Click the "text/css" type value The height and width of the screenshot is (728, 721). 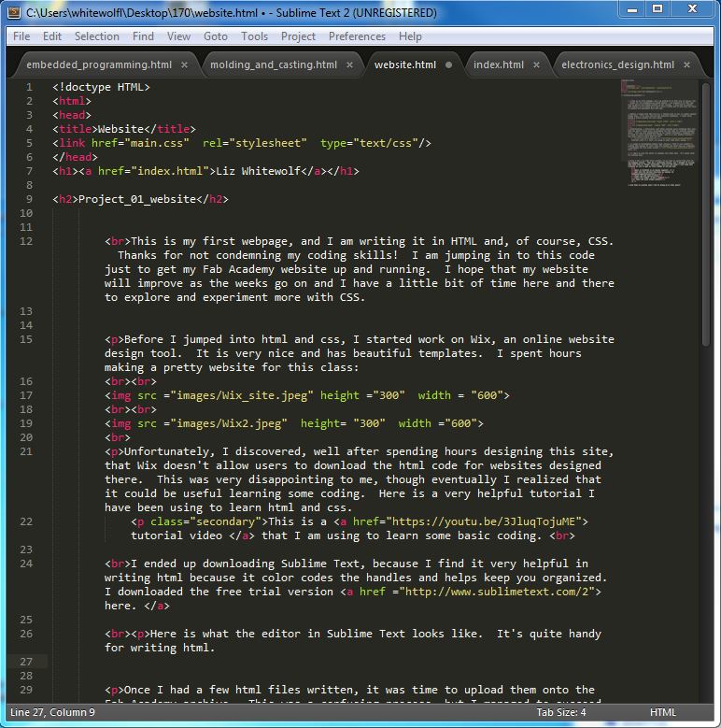[x=386, y=143]
